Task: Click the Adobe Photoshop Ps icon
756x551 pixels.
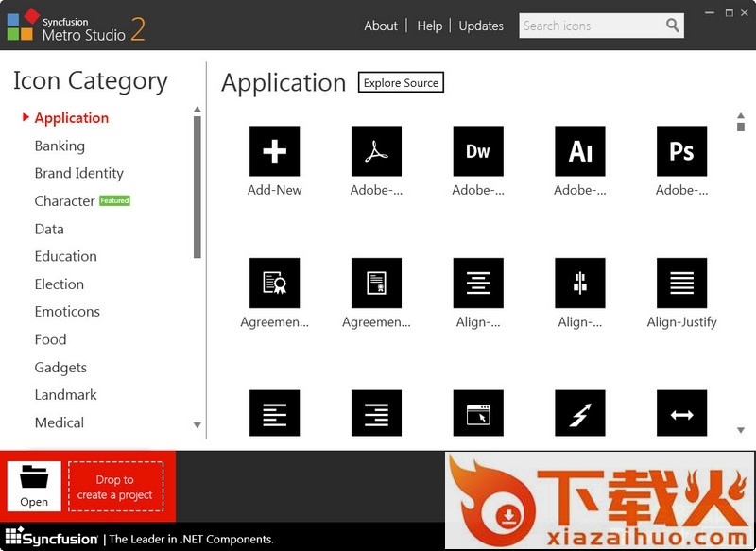Action: (x=681, y=151)
